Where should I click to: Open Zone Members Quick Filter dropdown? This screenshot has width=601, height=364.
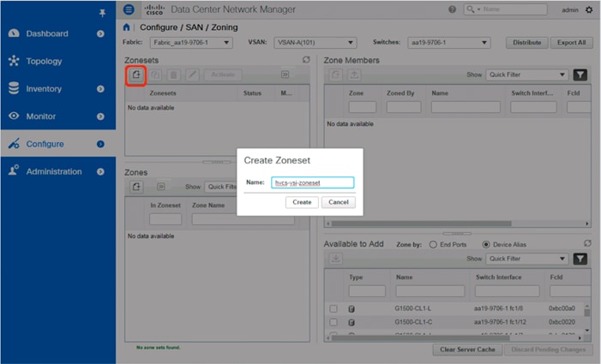tap(526, 75)
